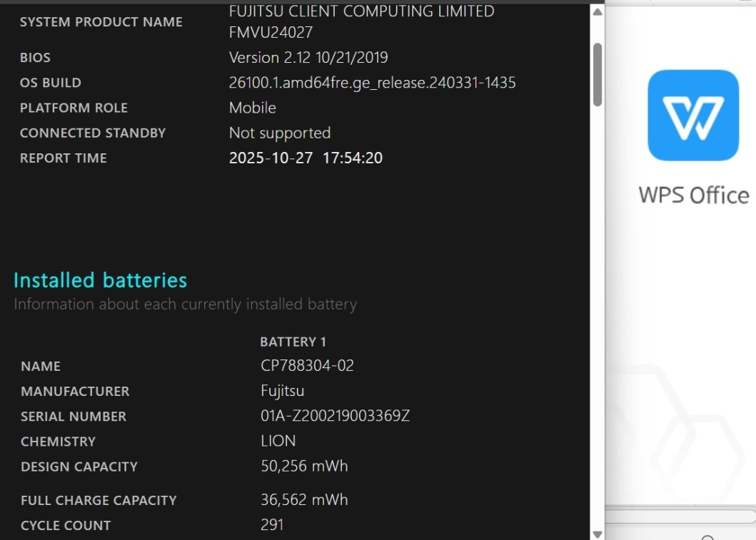The width and height of the screenshot is (756, 540).
Task: Click the vertical scrollbar thumb
Action: (598, 74)
